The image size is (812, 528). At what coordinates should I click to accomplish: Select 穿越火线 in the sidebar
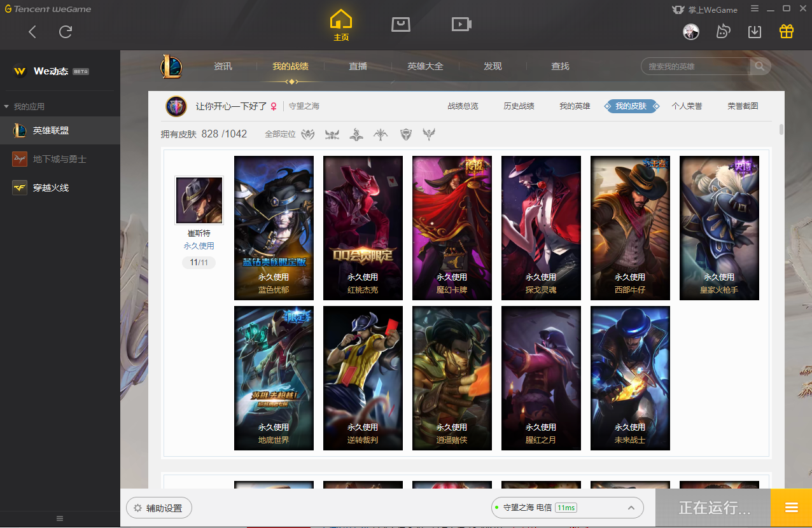click(x=60, y=188)
